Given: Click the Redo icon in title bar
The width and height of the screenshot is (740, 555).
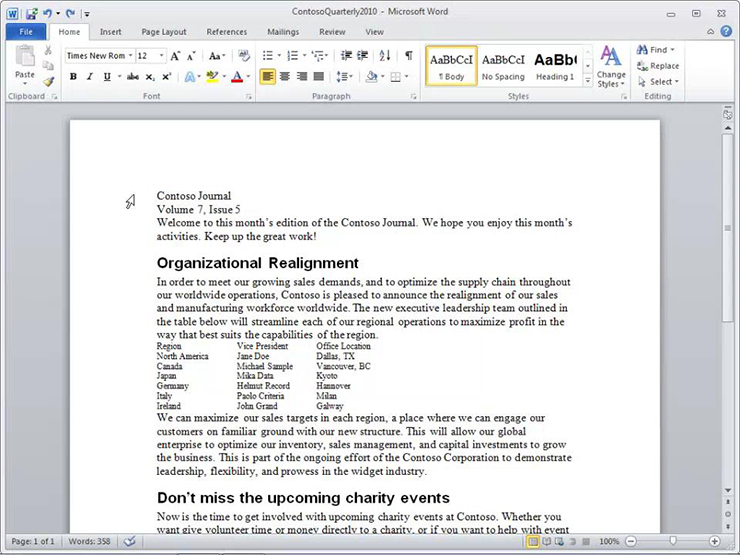Looking at the screenshot, I should pyautogui.click(x=70, y=14).
